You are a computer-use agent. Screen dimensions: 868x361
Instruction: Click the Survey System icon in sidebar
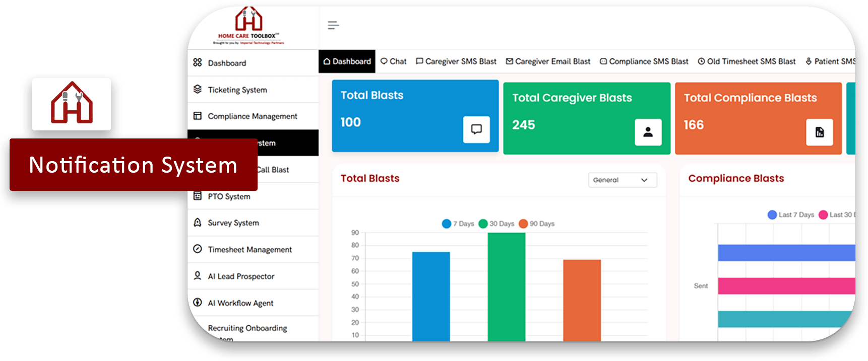198,223
